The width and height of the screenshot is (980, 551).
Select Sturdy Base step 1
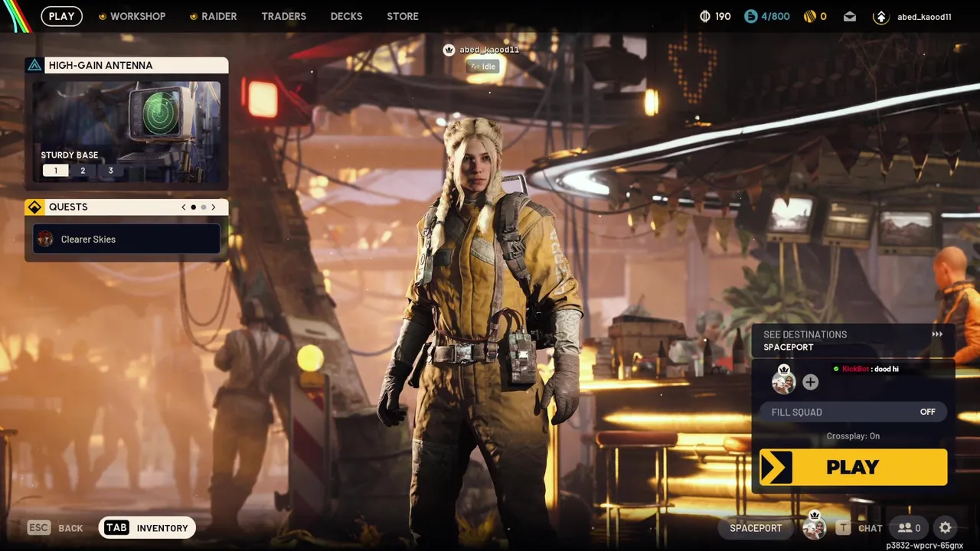pos(55,171)
